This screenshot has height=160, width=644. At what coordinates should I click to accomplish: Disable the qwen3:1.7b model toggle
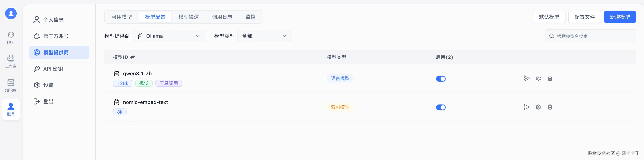[x=441, y=79]
